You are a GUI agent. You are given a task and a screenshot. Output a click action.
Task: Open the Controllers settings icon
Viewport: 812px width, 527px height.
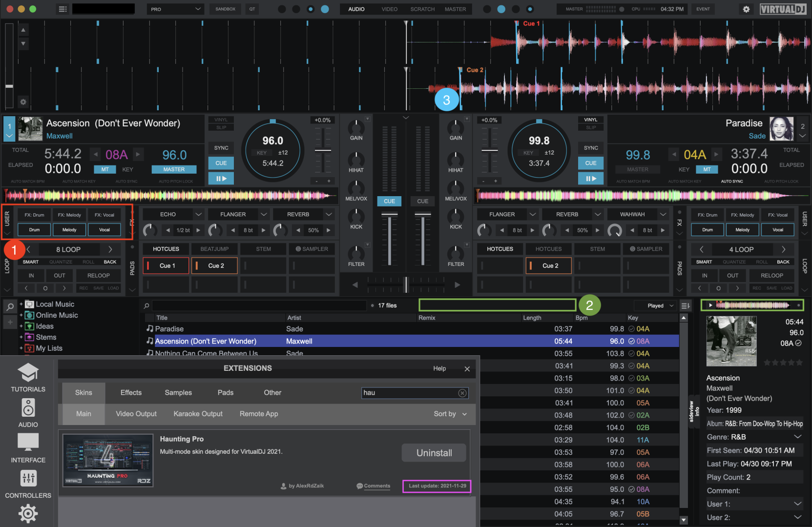(x=28, y=479)
